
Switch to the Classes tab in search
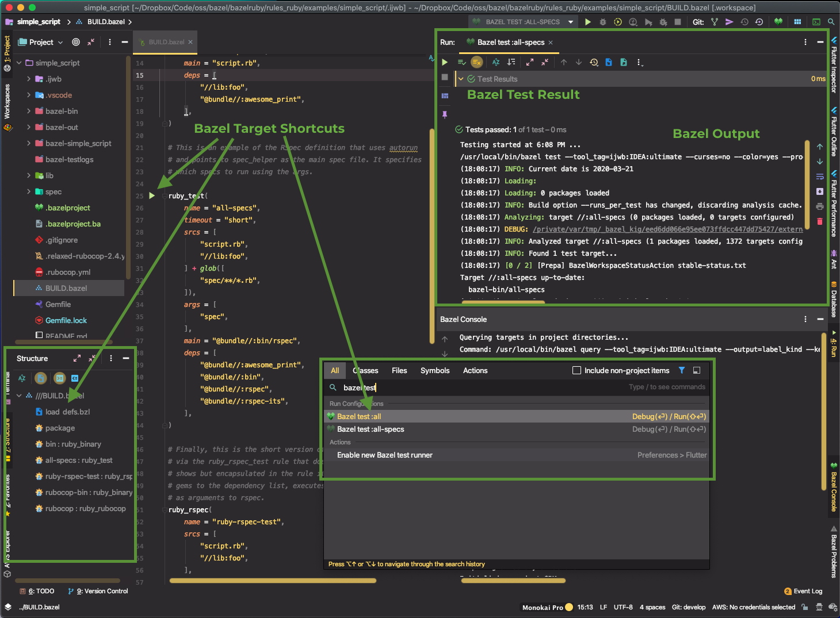coord(365,370)
